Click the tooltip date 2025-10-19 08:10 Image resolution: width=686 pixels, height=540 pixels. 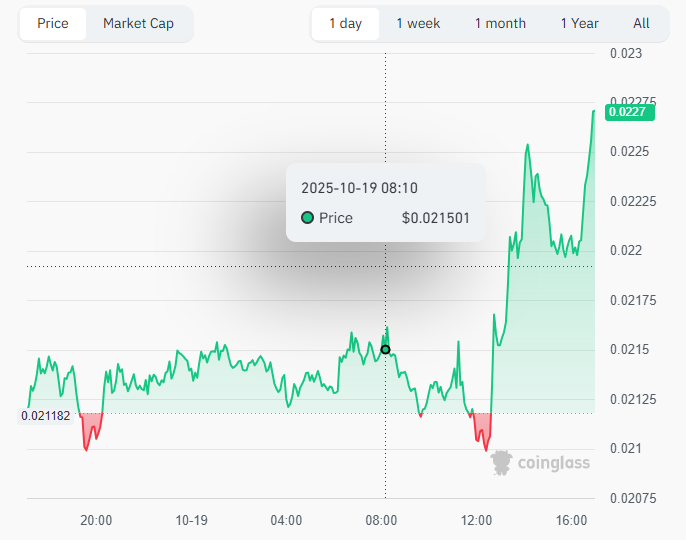click(x=359, y=188)
